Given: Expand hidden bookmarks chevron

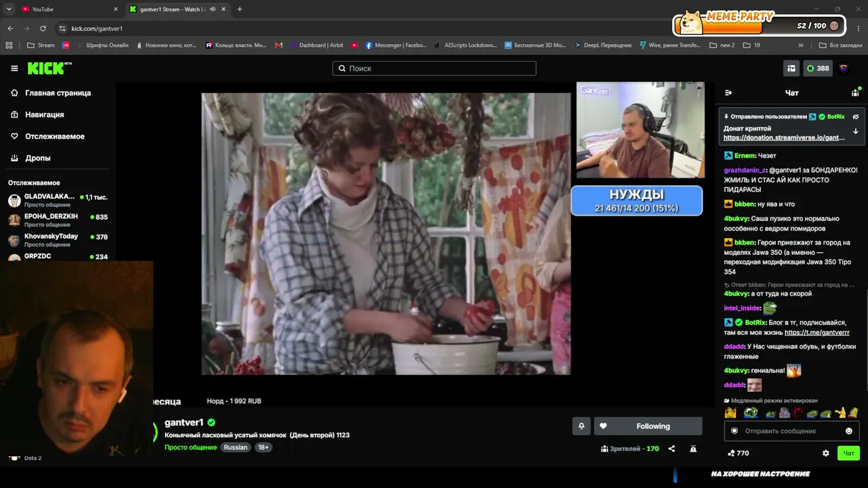Looking at the screenshot, I should pyautogui.click(x=801, y=45).
